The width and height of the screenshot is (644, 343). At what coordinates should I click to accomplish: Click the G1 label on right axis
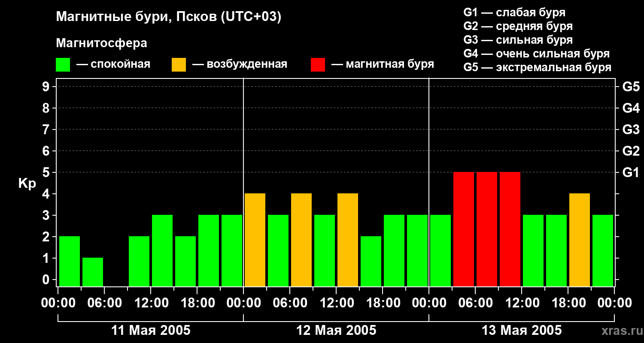pos(631,172)
